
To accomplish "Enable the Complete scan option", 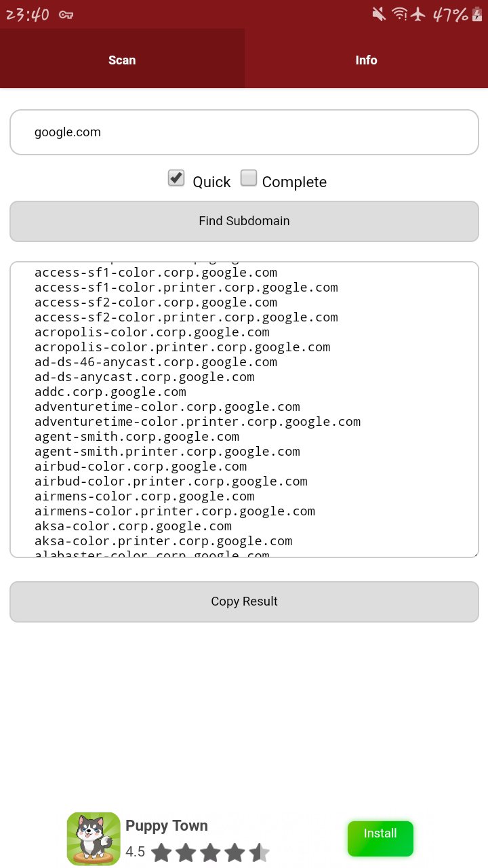I will 249,178.
